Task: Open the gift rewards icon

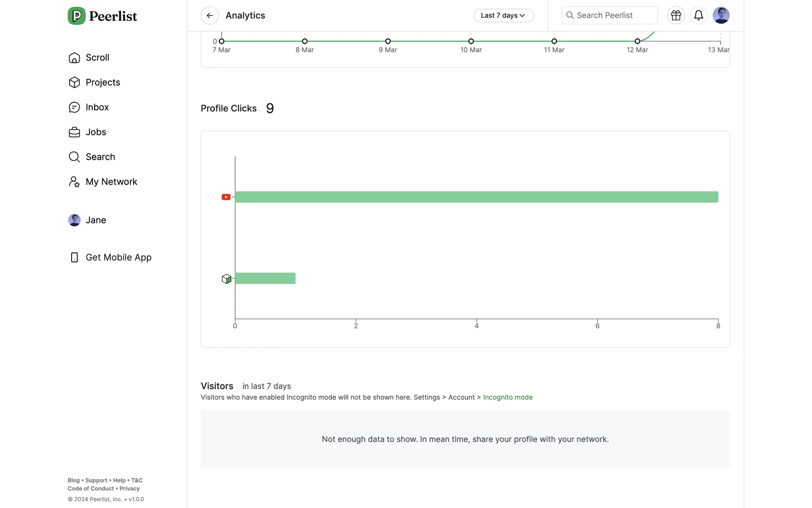Action: tap(676, 16)
